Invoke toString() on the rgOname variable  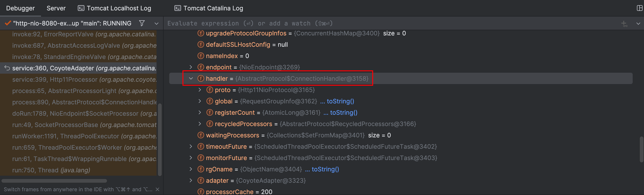tap(325, 169)
